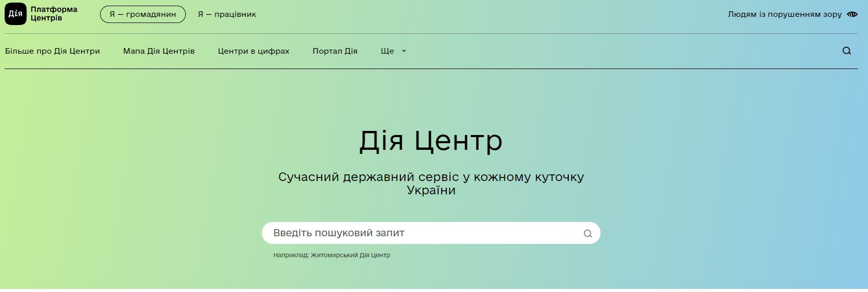868x292 pixels.
Task: Focus the 'Введіть пошуковий запит' search field
Action: (431, 233)
